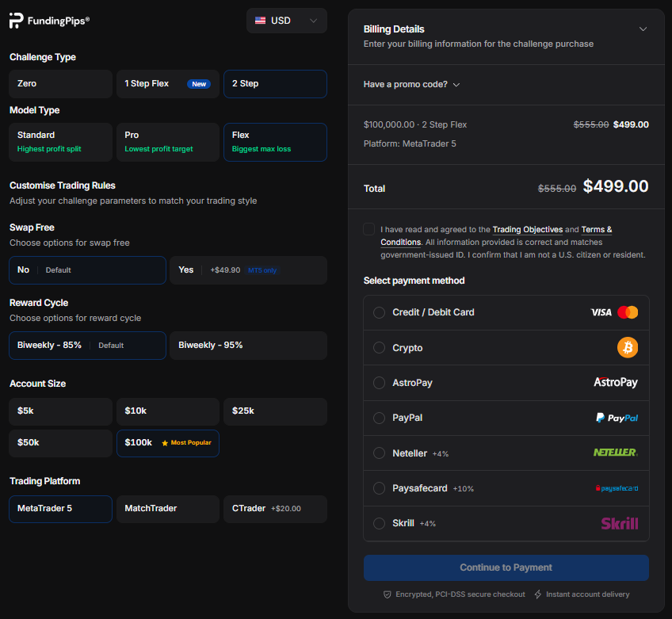This screenshot has width=672, height=619.
Task: Pick the $50k account size
Action: [x=60, y=443]
